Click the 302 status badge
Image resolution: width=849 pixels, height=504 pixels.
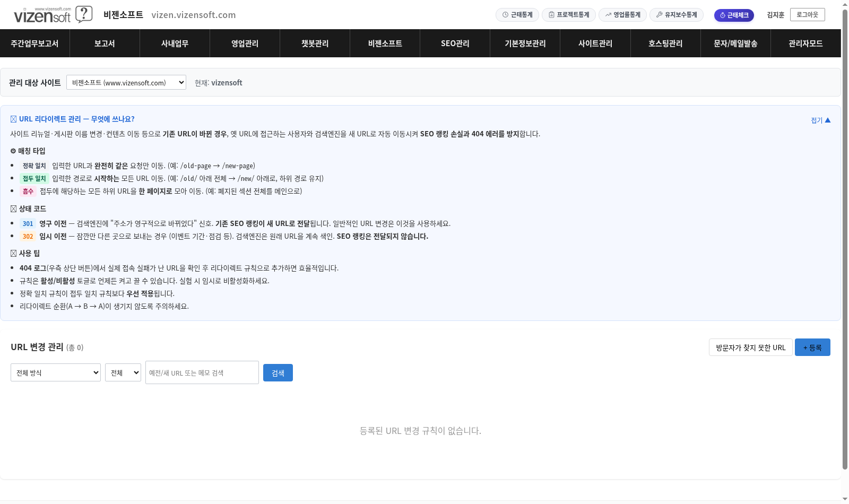28,237
